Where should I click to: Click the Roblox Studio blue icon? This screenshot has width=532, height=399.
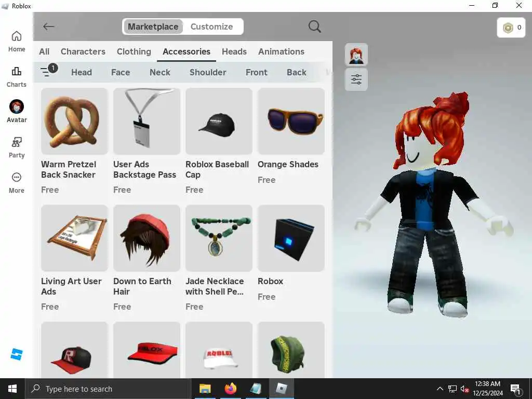[16, 354]
